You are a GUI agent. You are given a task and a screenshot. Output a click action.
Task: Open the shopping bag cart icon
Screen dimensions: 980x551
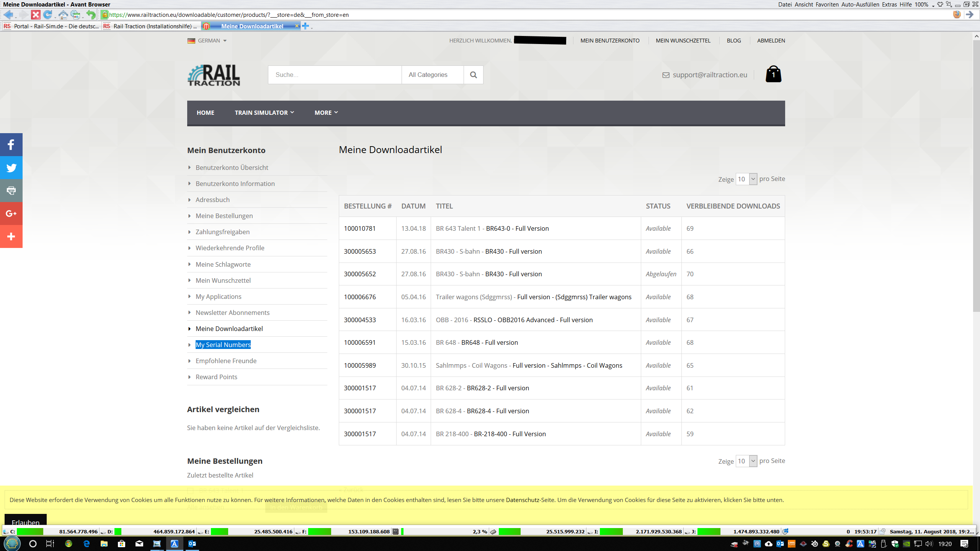point(773,74)
